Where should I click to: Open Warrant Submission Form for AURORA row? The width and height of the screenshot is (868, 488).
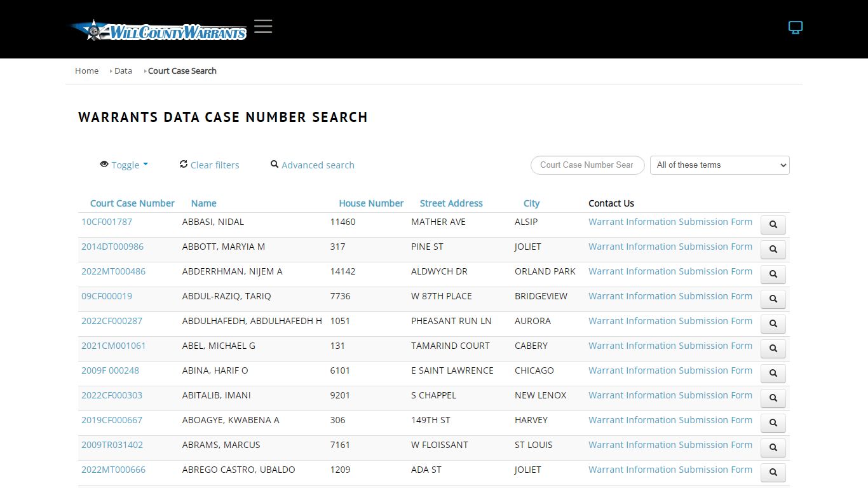click(670, 321)
